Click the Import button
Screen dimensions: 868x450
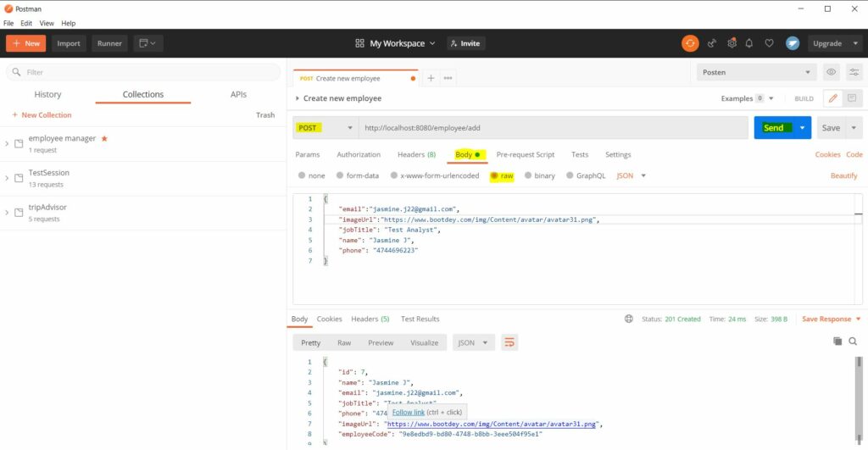point(69,43)
